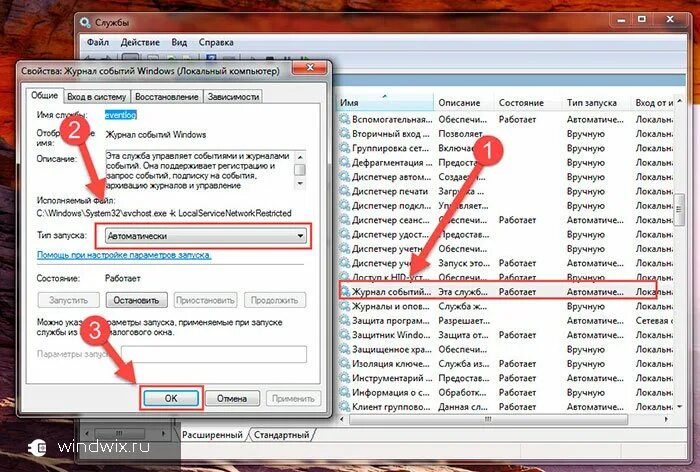Click gear icon of Клиент группово... row
700x472 pixels.
[344, 407]
